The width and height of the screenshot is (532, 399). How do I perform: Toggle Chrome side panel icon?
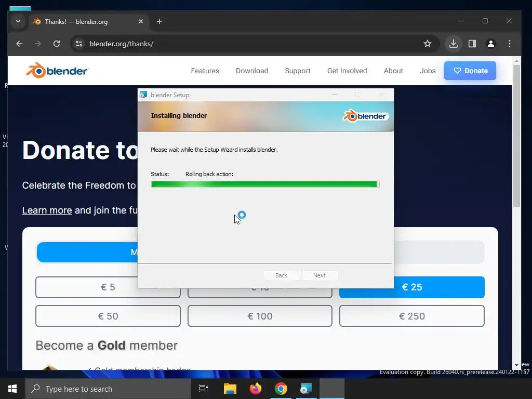click(x=472, y=44)
